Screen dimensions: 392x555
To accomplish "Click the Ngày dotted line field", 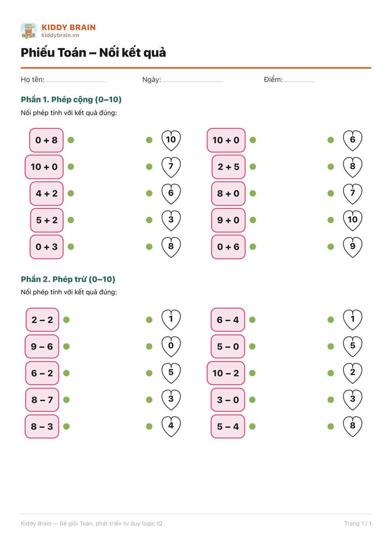I will click(193, 80).
